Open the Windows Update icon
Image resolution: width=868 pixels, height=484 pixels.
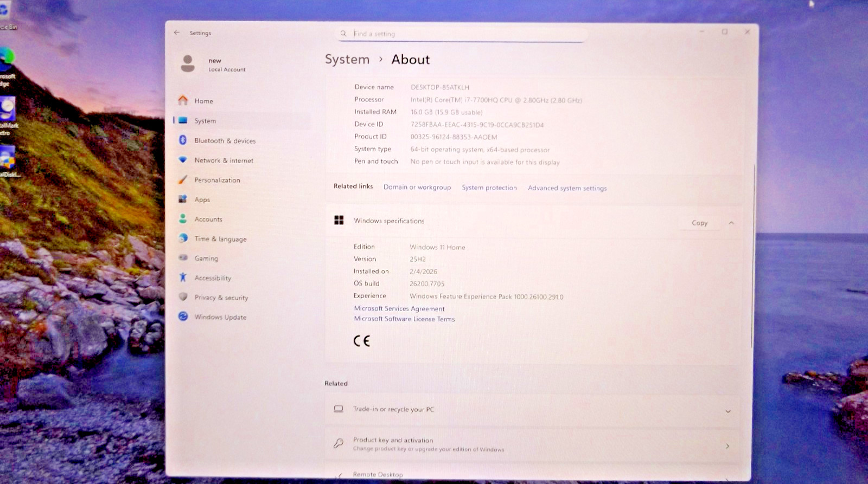pos(183,317)
